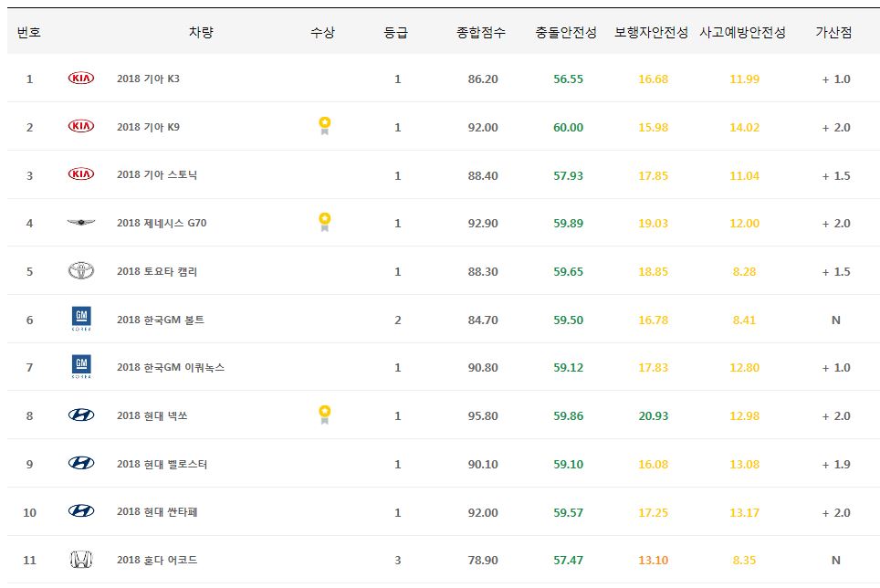Click the 차량 column header
Image resolution: width=880 pixels, height=588 pixels.
click(201, 33)
